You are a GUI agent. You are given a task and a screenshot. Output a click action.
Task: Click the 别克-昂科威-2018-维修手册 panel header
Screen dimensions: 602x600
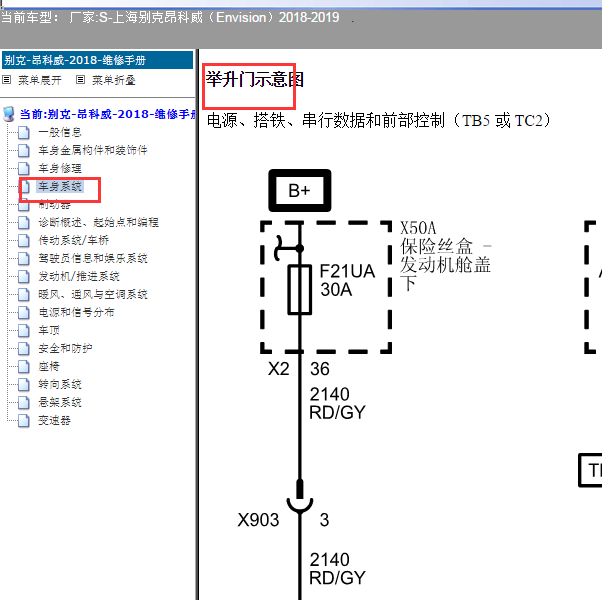click(x=98, y=60)
